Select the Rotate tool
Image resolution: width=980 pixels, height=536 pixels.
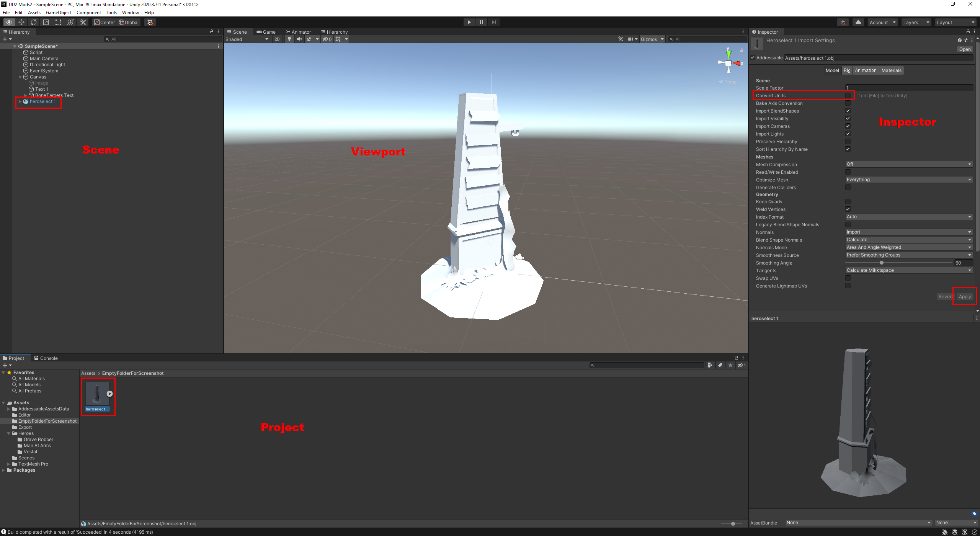(34, 22)
